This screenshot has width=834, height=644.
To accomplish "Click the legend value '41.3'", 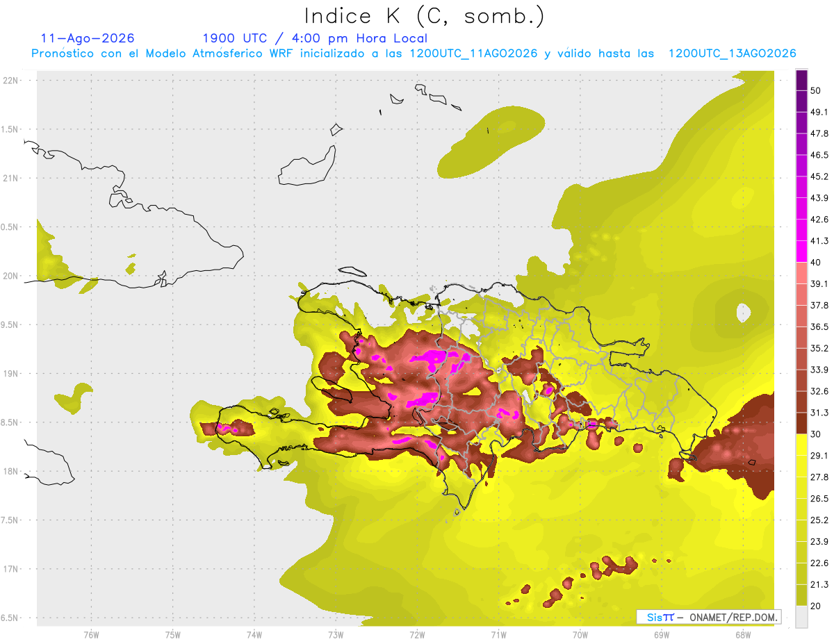I will click(x=819, y=241).
